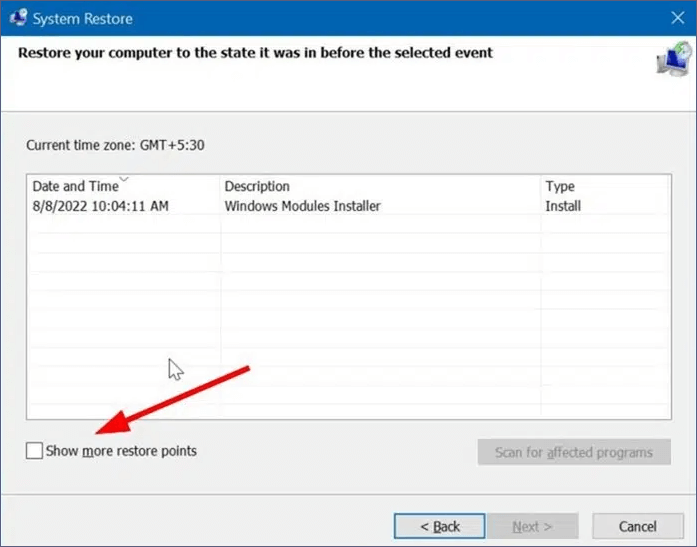Click Windows Modules Installer description cell
The width and height of the screenshot is (697, 547).
[x=302, y=206]
